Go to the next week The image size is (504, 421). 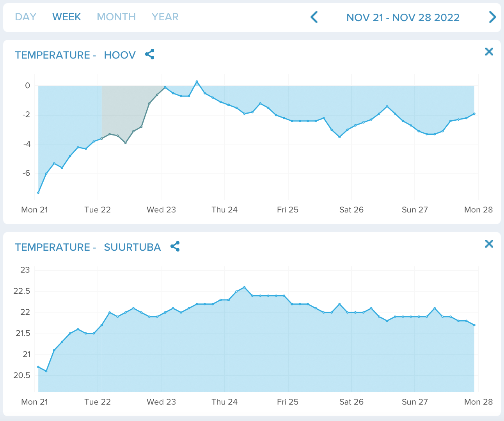(x=492, y=17)
